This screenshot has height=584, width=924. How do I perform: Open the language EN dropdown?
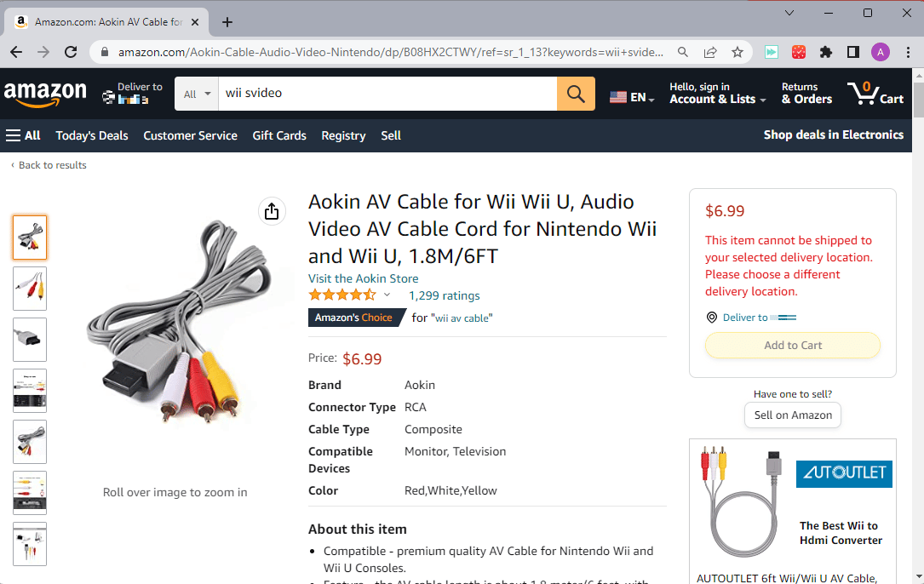coord(631,96)
